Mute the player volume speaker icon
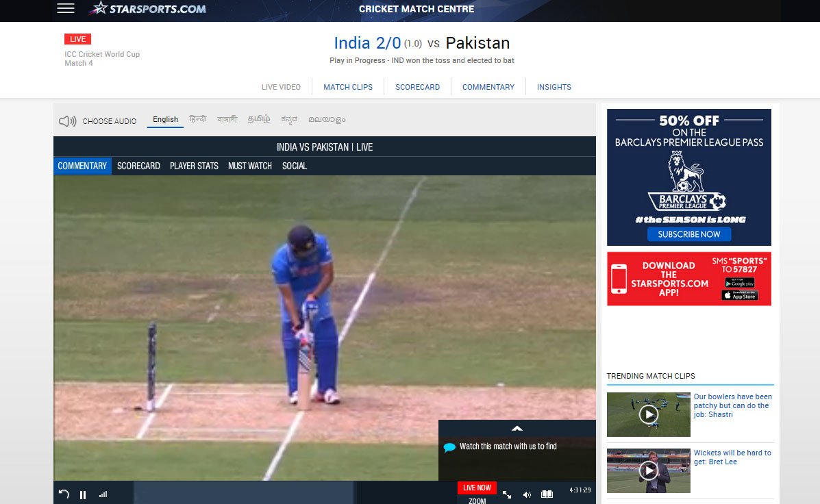 tap(527, 494)
